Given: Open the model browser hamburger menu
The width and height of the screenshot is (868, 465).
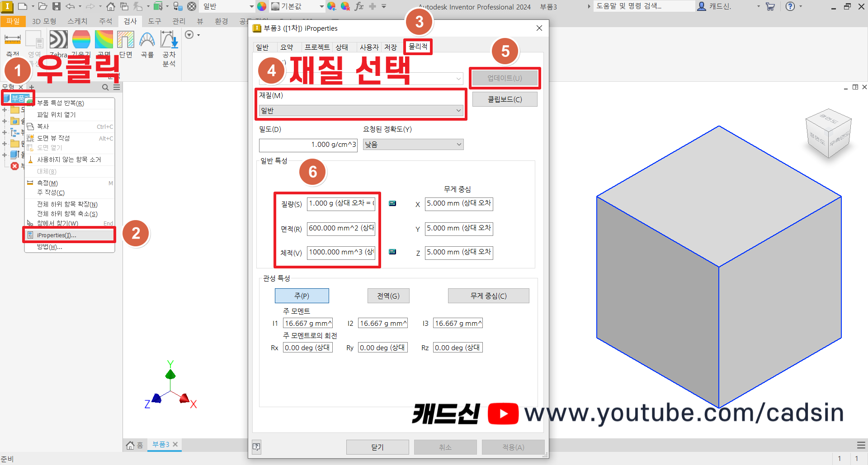Looking at the screenshot, I should (x=117, y=87).
